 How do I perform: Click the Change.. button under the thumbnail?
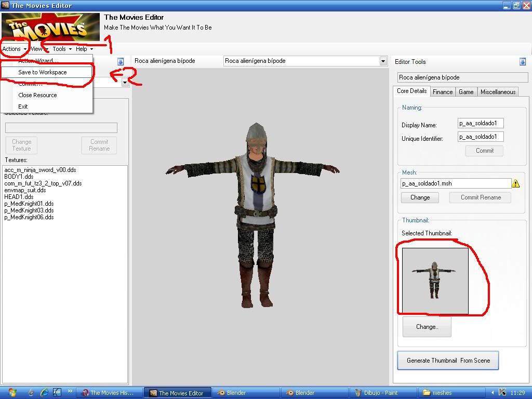[427, 327]
